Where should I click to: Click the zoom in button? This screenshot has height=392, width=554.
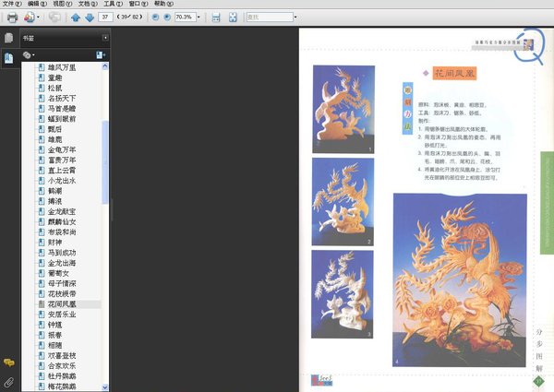pyautogui.click(x=167, y=17)
